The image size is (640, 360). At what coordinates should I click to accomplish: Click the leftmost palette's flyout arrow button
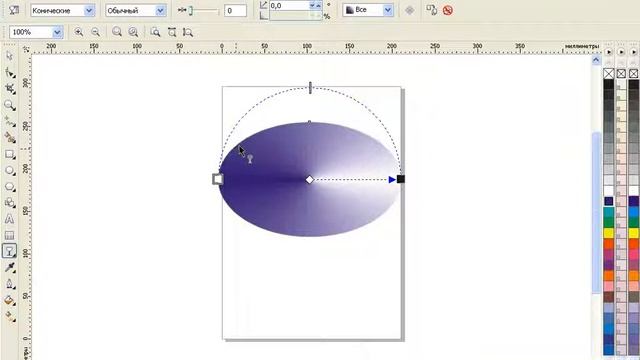[x=609, y=52]
